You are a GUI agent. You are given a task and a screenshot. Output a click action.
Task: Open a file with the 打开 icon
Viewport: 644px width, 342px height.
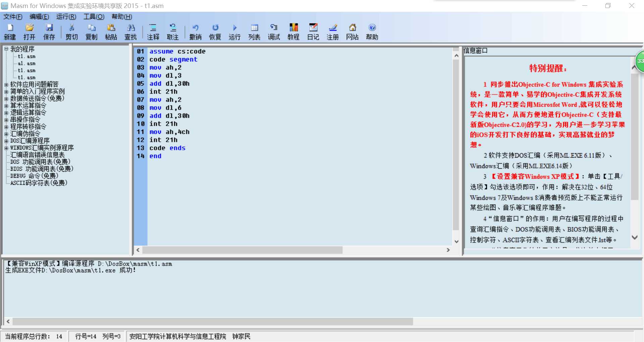30,32
